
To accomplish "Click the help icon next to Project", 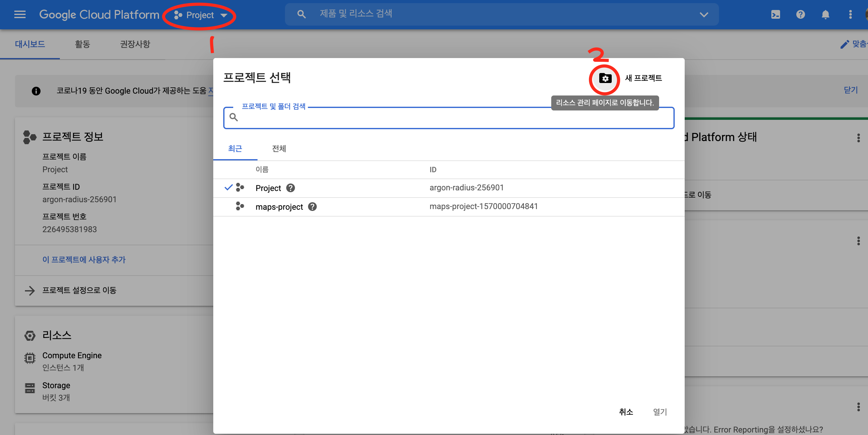I will pos(291,188).
